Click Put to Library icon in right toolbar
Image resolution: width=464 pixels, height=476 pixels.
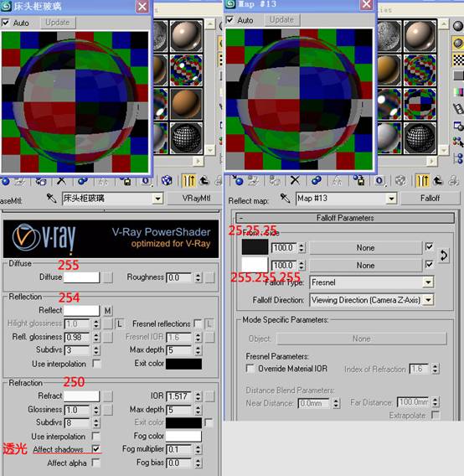point(358,181)
